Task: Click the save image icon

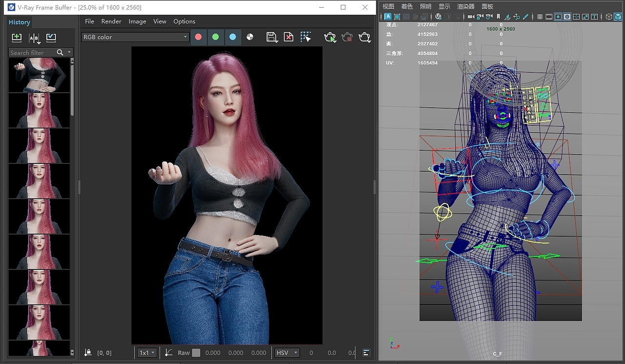Action: (x=271, y=37)
